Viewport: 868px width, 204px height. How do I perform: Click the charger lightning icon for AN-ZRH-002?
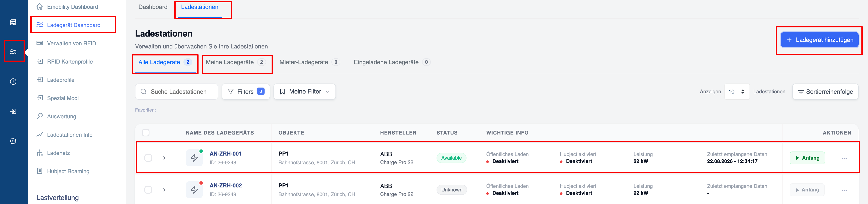coord(194,190)
